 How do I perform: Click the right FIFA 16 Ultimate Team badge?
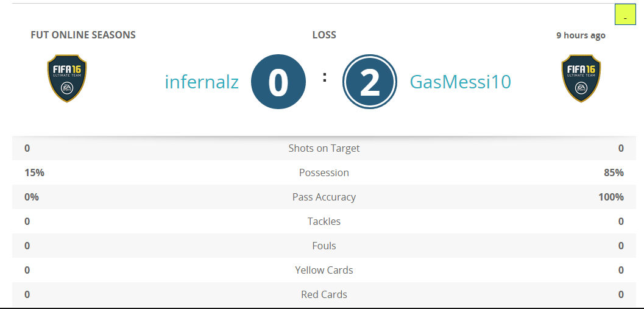click(x=581, y=78)
